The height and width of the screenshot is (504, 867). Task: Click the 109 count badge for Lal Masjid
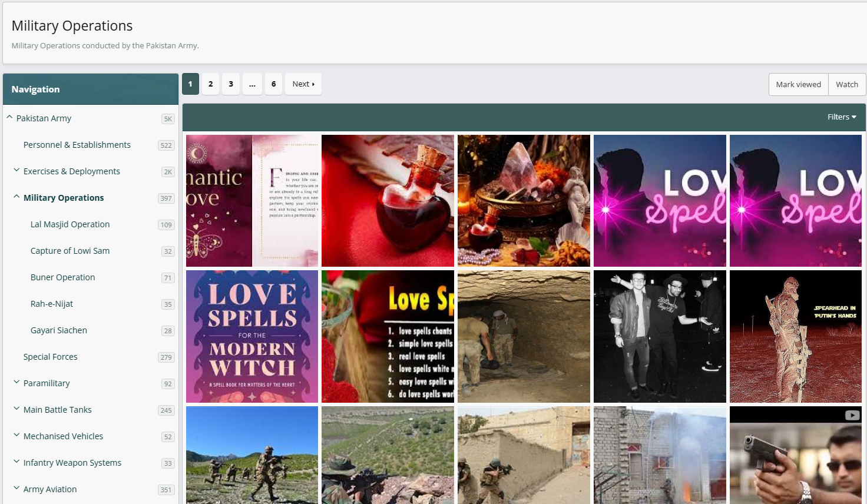click(x=166, y=225)
